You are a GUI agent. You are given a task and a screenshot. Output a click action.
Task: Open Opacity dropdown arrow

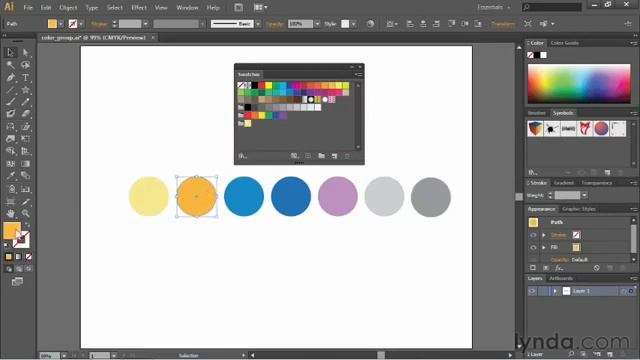coord(317,24)
